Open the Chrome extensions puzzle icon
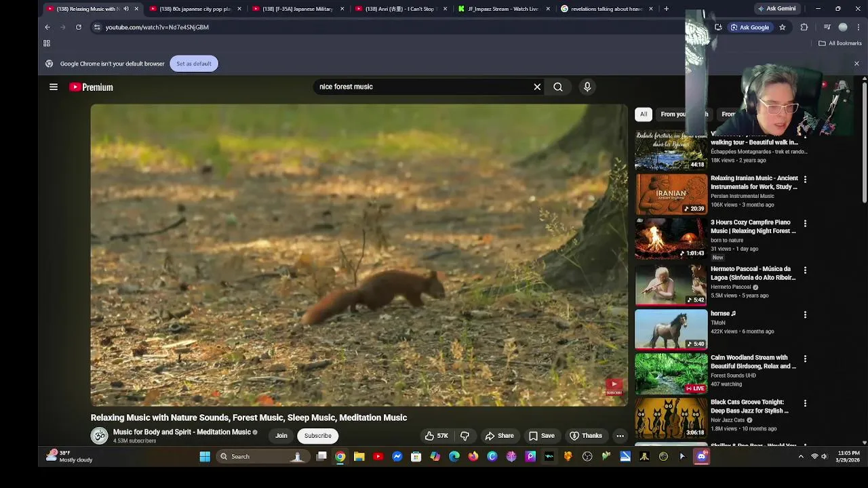The image size is (868, 488). tap(804, 27)
